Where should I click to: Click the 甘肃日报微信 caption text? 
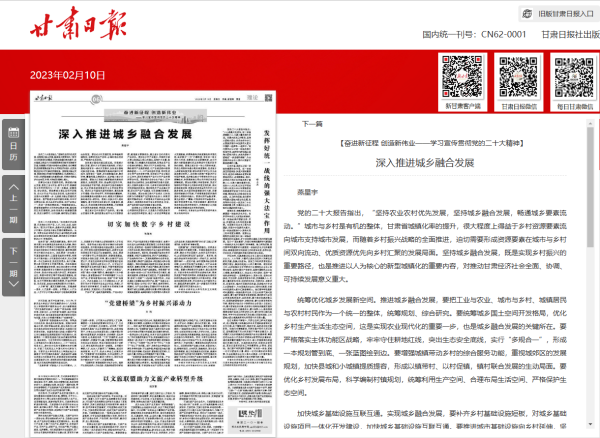pyautogui.click(x=519, y=107)
